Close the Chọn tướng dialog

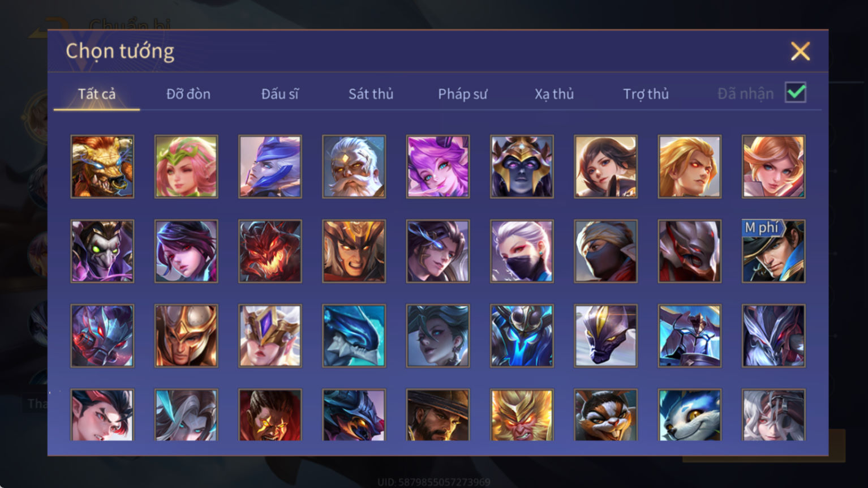coord(800,52)
